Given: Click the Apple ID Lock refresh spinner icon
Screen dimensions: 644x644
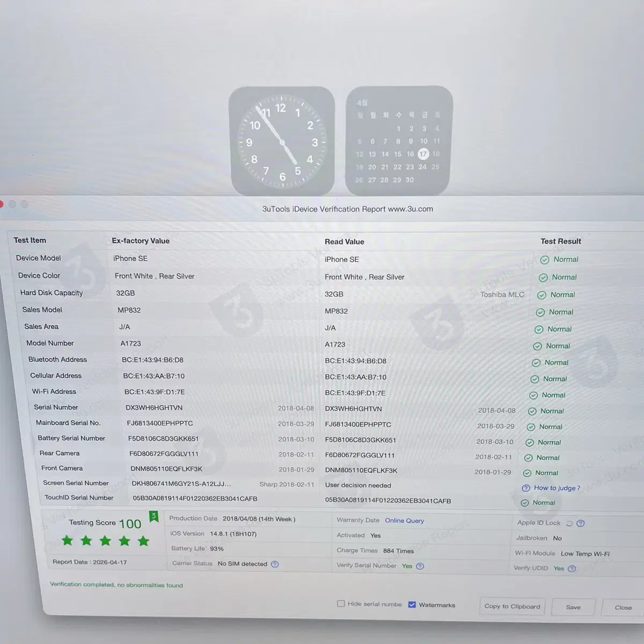Looking at the screenshot, I should (569, 523).
